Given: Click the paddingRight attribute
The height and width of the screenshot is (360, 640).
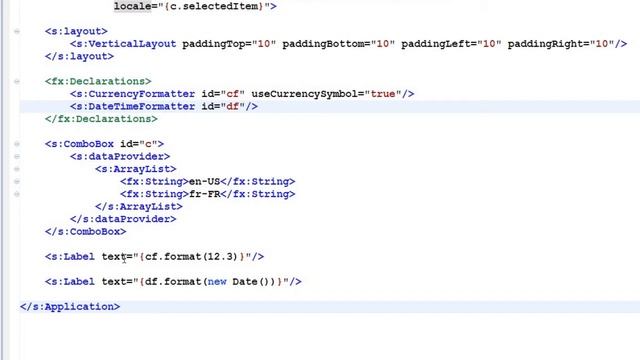Looking at the screenshot, I should click(x=561, y=44).
